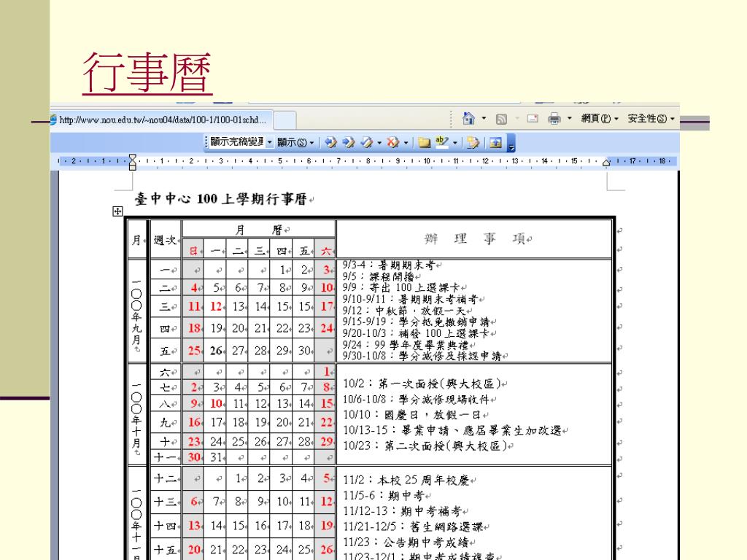The width and height of the screenshot is (747, 560).
Task: Expand the Accept change dropdown arrow
Action: [379, 142]
